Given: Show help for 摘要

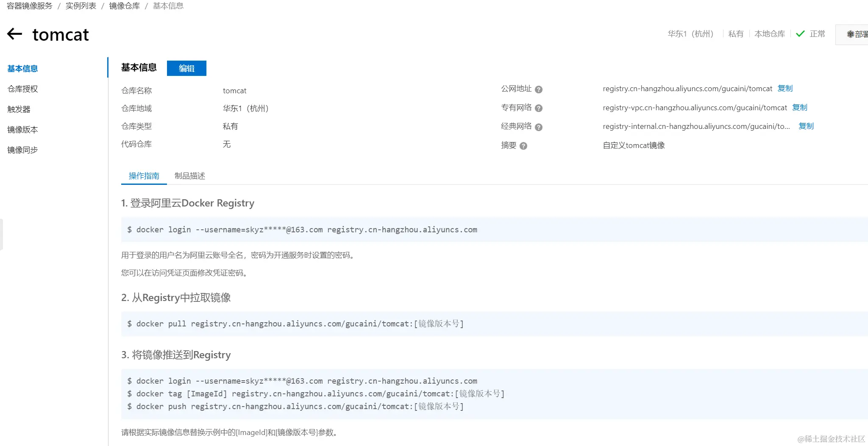Looking at the screenshot, I should click(x=523, y=146).
